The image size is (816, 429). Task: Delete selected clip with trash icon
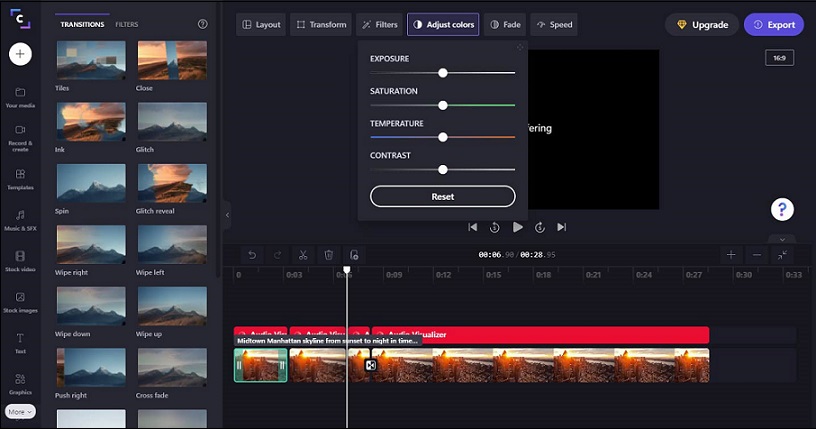coord(328,255)
